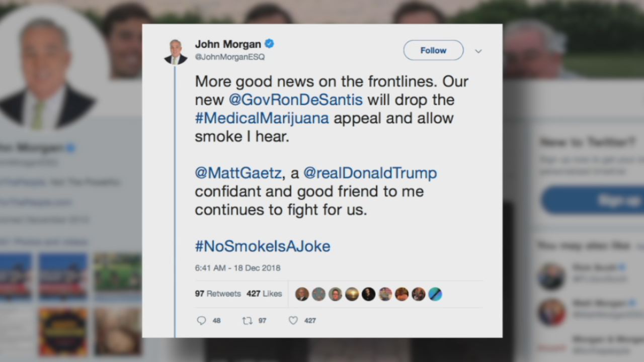Image resolution: width=644 pixels, height=362 pixels.
Task: Open the @GovRonDeSantis mention link
Action: click(x=295, y=100)
